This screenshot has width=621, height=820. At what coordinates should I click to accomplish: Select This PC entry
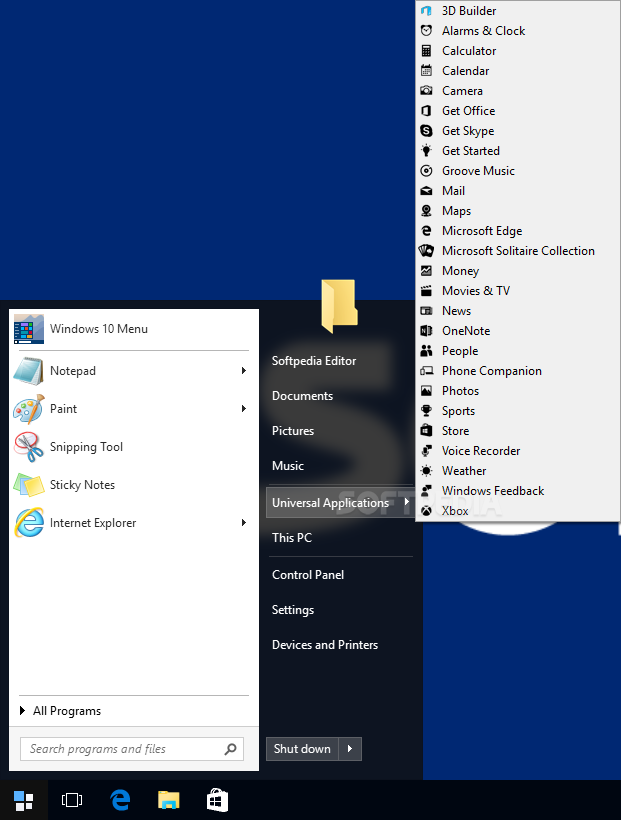[x=292, y=538]
